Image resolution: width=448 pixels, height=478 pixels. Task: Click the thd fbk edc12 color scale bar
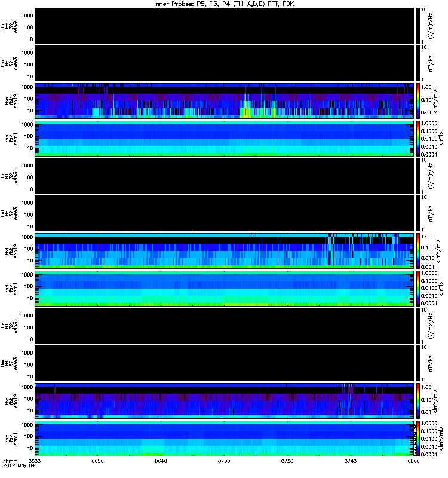[418, 251]
